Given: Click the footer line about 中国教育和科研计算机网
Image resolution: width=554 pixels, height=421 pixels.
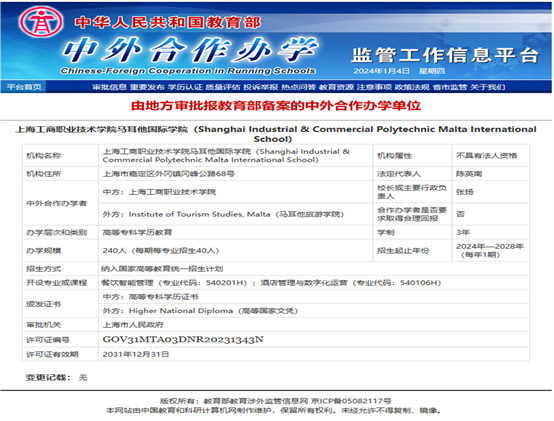Looking at the screenshot, I should 274,411.
